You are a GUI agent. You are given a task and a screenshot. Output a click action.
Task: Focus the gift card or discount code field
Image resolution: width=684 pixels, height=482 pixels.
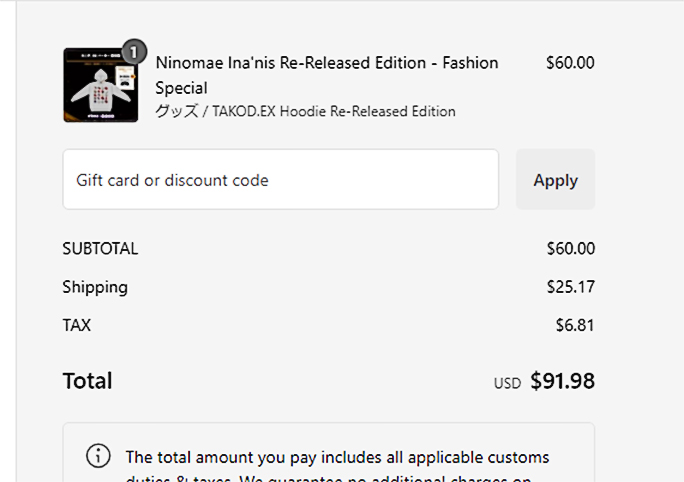pyautogui.click(x=280, y=180)
